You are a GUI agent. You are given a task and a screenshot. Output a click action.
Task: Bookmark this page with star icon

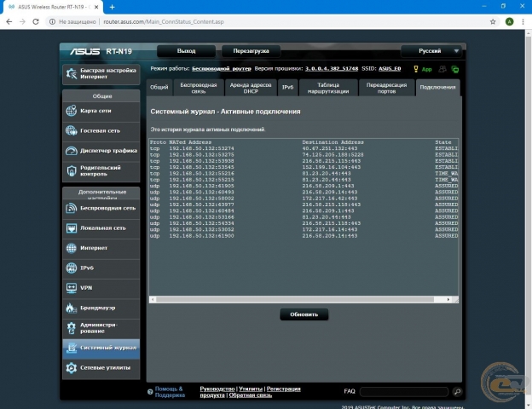[493, 21]
